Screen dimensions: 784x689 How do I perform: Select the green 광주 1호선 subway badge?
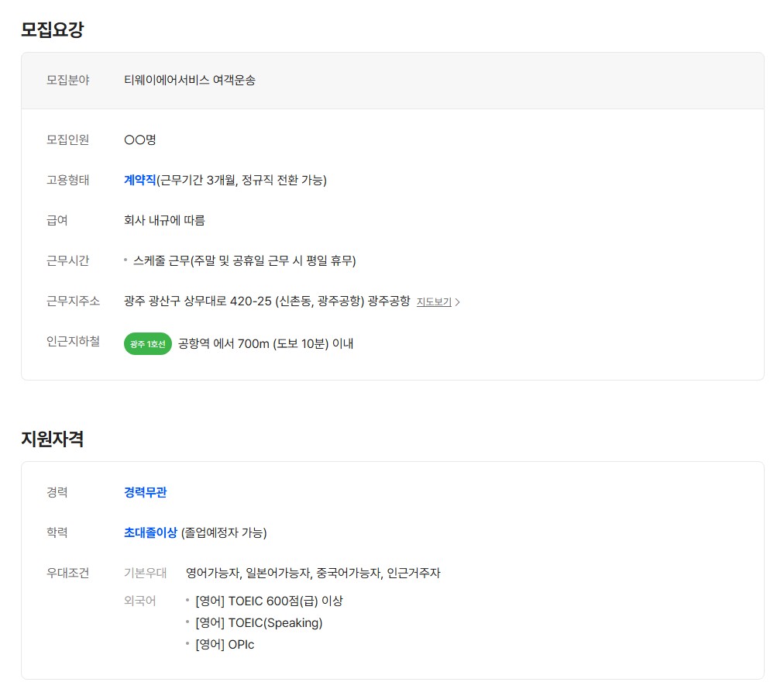pyautogui.click(x=148, y=343)
